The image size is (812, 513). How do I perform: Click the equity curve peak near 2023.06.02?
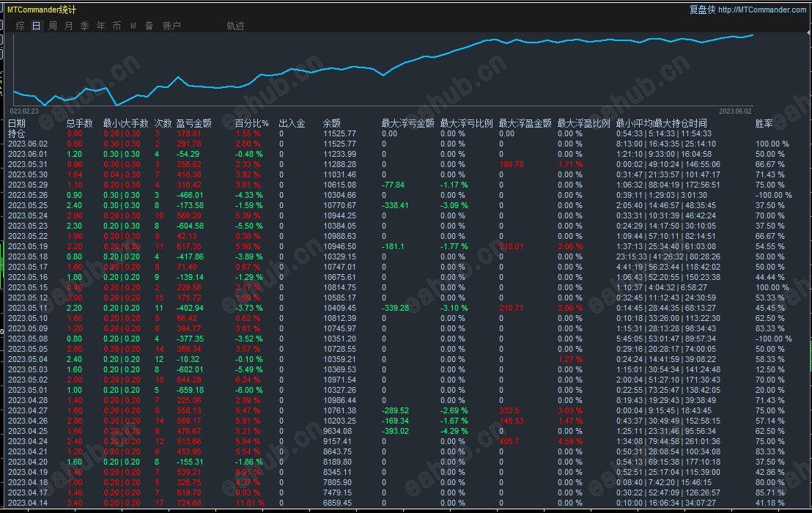click(x=752, y=35)
